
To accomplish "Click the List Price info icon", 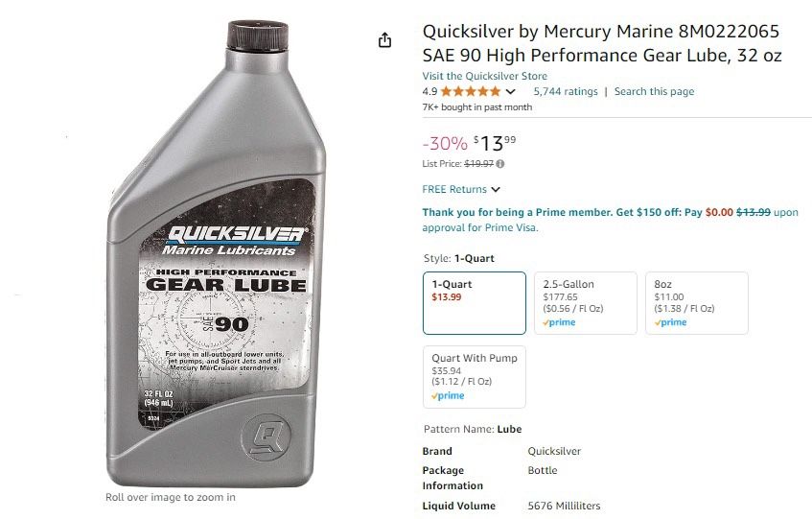I will point(499,164).
